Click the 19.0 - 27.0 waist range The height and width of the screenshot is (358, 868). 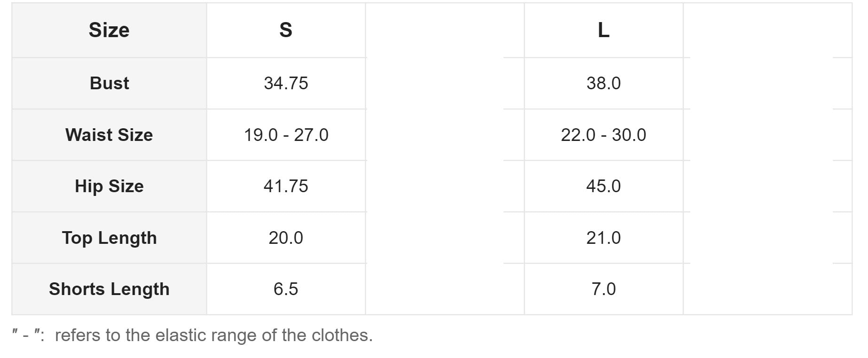point(286,135)
